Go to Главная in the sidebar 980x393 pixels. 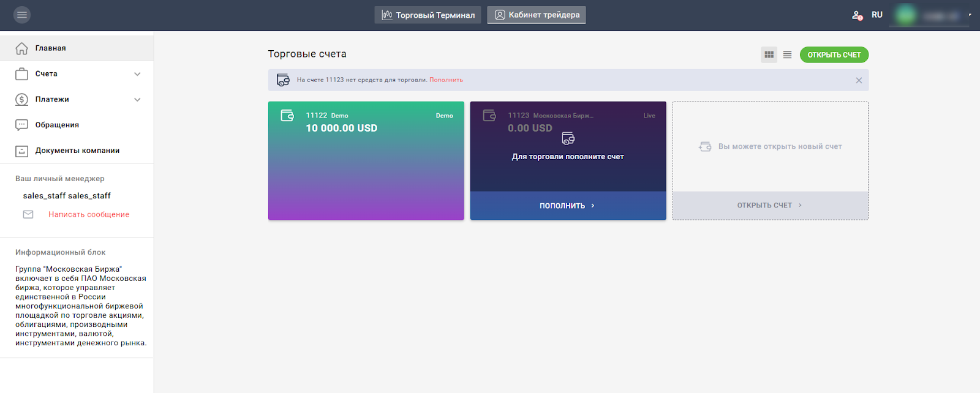click(77, 48)
